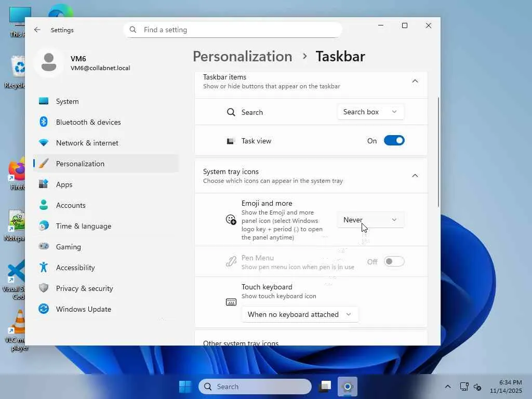Click the Time & language clock icon
This screenshot has height=399, width=532.
click(x=44, y=226)
